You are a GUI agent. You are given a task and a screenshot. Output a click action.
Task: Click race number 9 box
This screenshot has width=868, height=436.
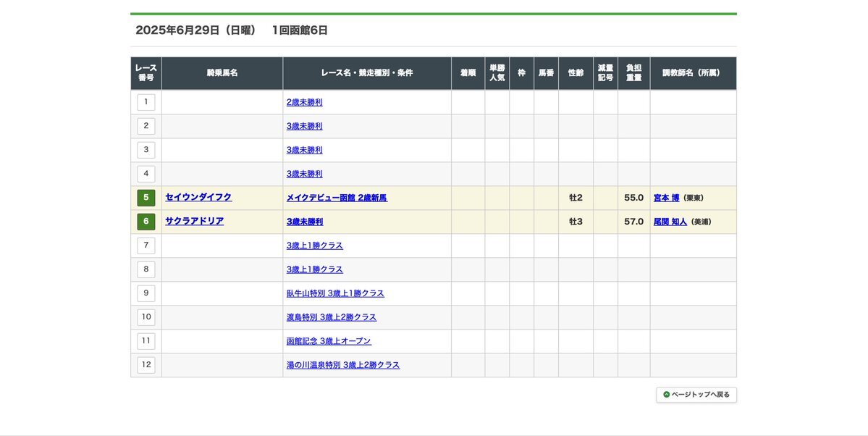click(146, 293)
